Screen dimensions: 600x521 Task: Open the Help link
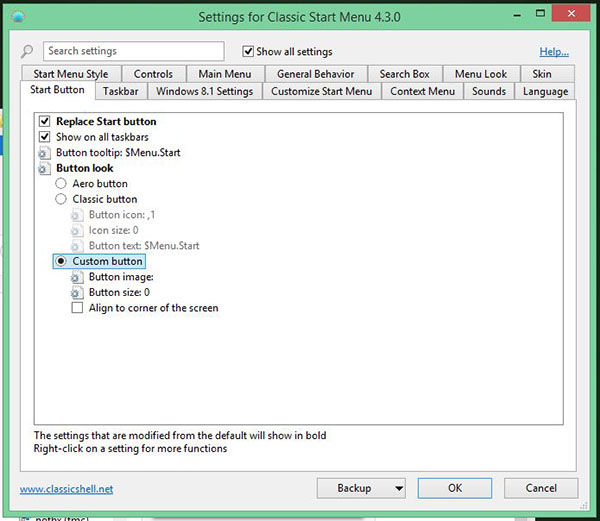(x=554, y=52)
